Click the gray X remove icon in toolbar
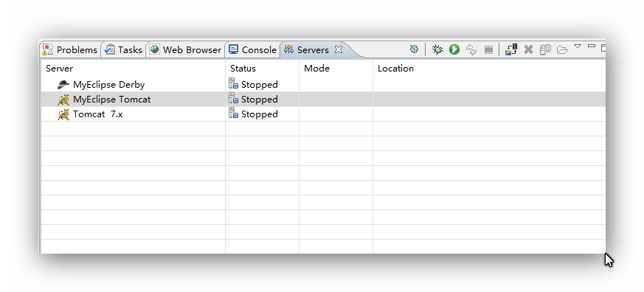The height and width of the screenshot is (292, 644). (529, 49)
